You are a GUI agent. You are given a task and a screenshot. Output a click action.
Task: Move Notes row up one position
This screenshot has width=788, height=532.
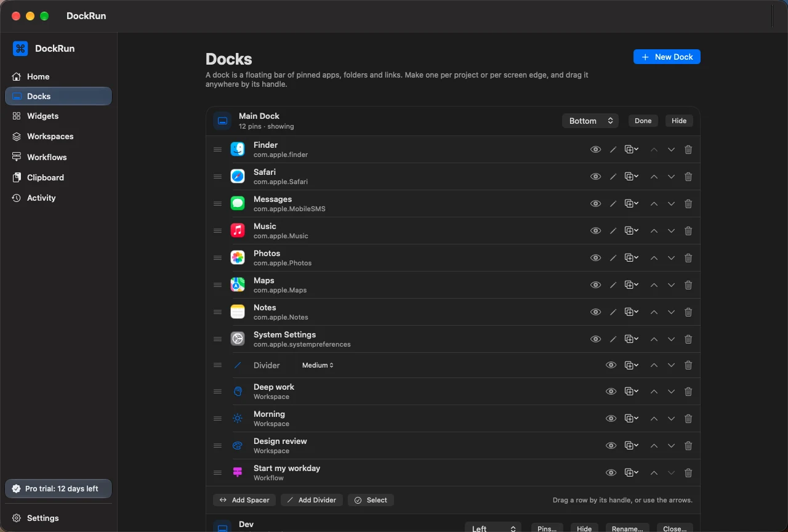[x=654, y=312]
